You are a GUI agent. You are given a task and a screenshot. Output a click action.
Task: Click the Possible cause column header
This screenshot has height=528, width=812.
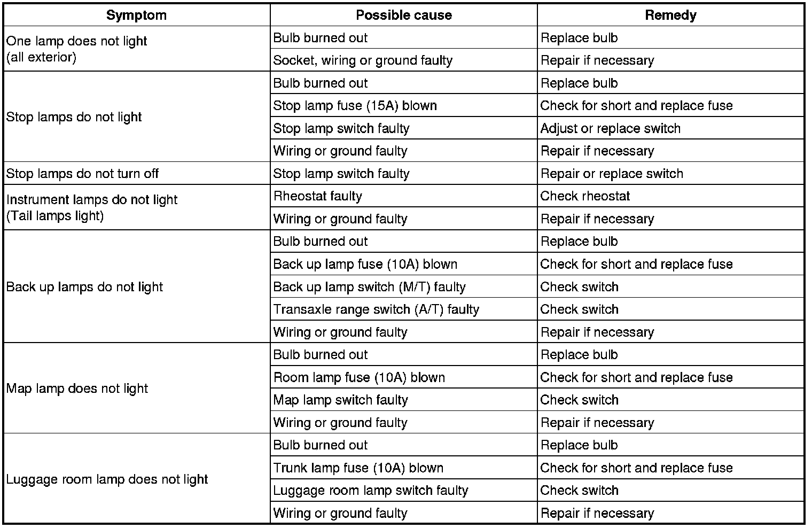403,15
